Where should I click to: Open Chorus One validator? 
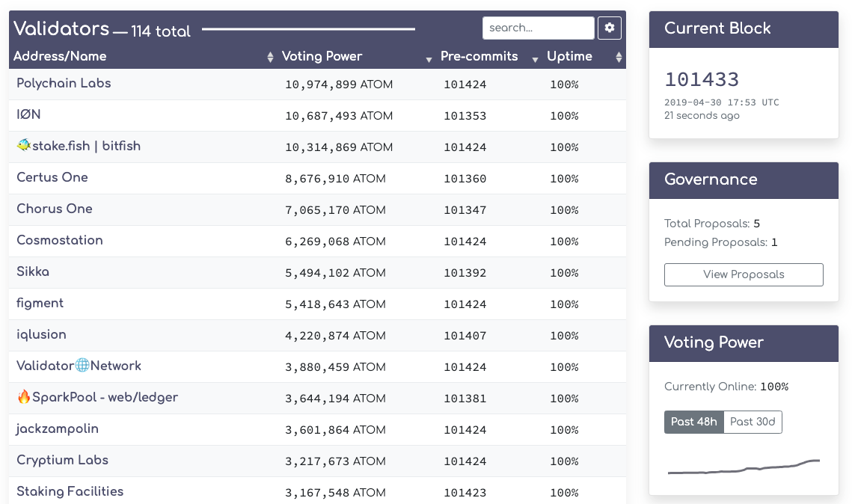[x=55, y=209]
